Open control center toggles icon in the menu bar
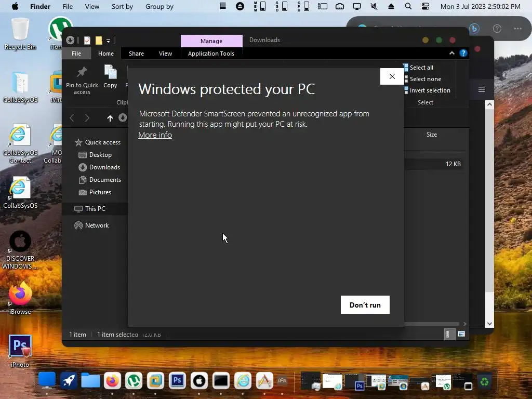 [x=425, y=6]
